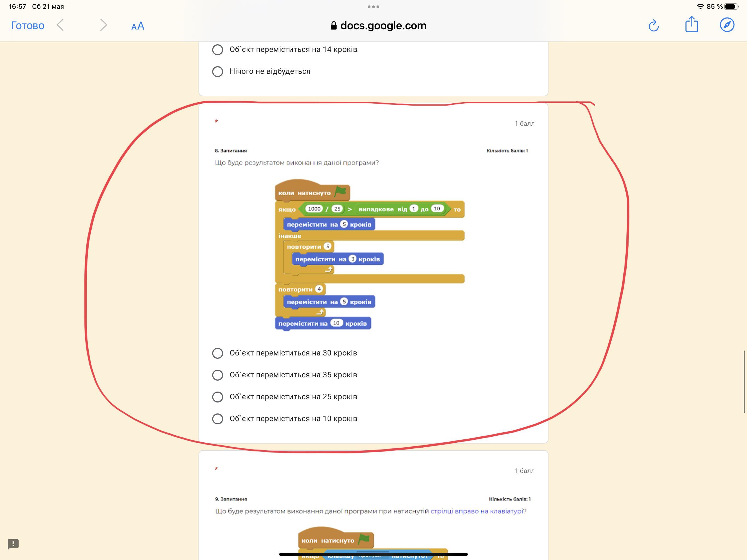
Task: Tap the Scratch program image in question 8
Action: pos(370,255)
